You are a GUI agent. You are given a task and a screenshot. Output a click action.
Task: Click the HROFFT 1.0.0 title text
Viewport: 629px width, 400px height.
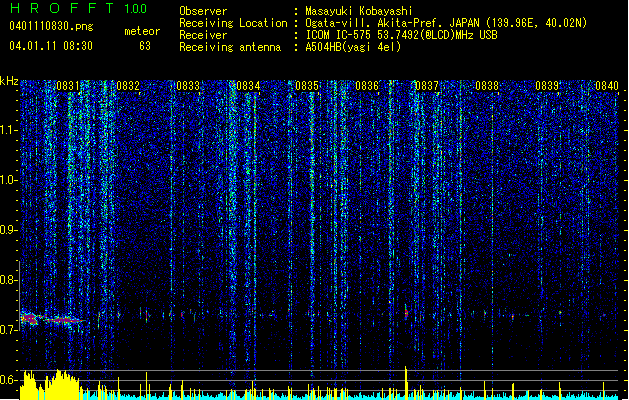tap(79, 8)
